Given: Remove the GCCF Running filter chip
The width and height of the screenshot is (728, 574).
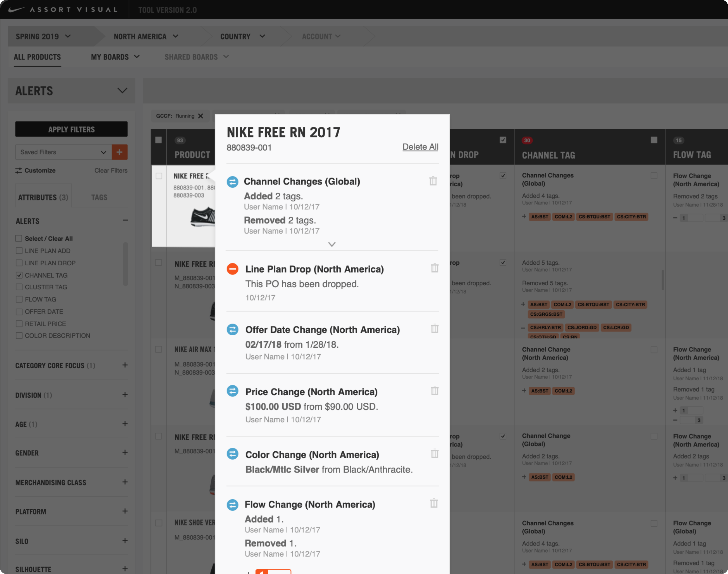Looking at the screenshot, I should coord(201,116).
